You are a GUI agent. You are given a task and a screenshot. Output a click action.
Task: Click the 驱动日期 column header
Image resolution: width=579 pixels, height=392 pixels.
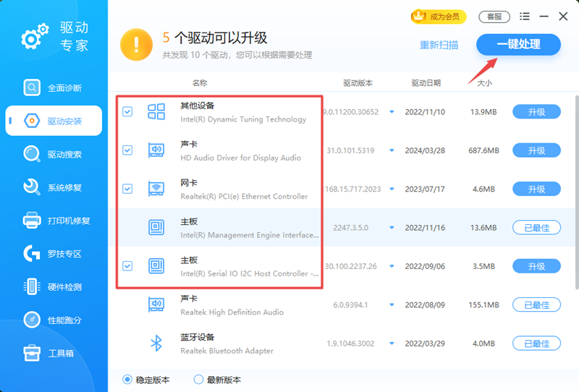426,82
